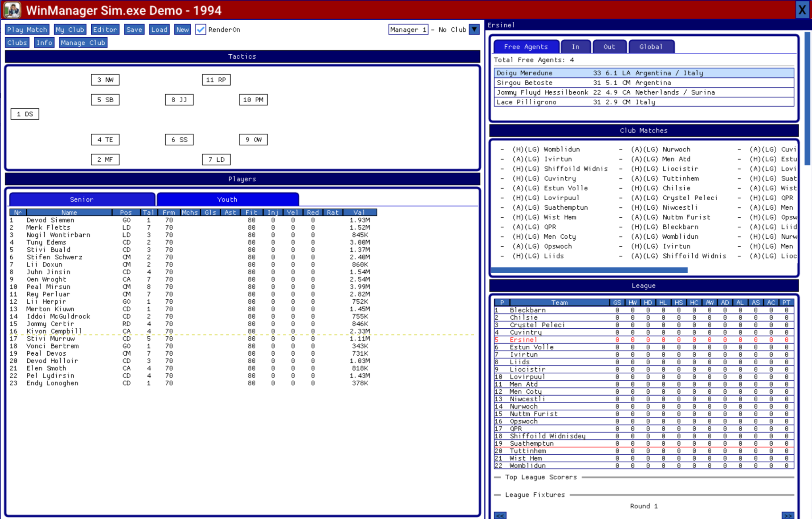Open the Global transfers tab
The image size is (812, 519).
click(651, 47)
